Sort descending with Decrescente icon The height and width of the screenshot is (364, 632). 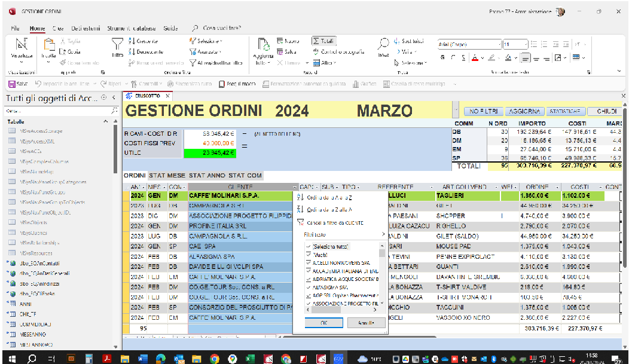pos(132,51)
